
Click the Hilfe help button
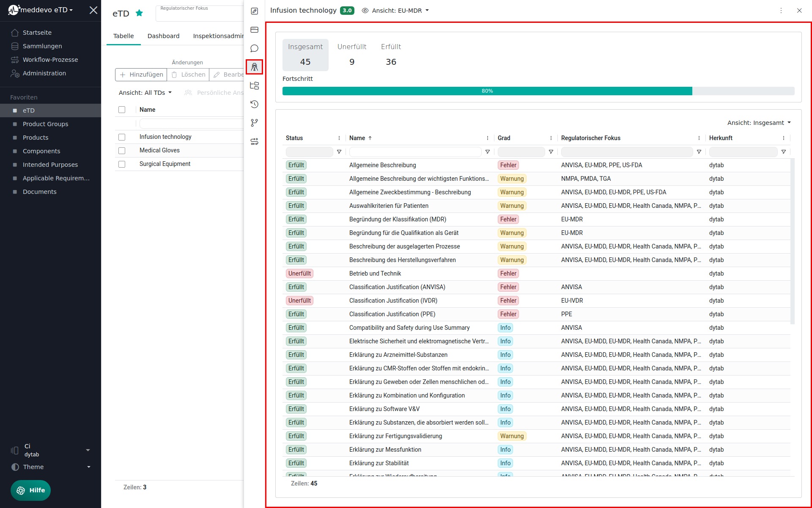coord(30,490)
